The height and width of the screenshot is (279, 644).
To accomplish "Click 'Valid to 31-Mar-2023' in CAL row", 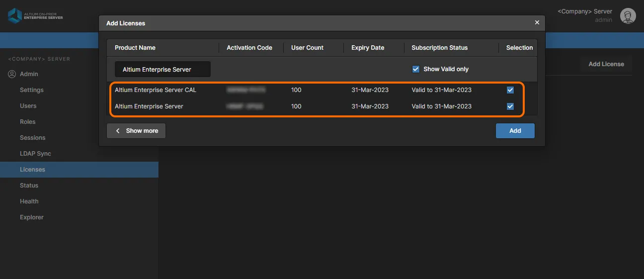I will point(442,90).
